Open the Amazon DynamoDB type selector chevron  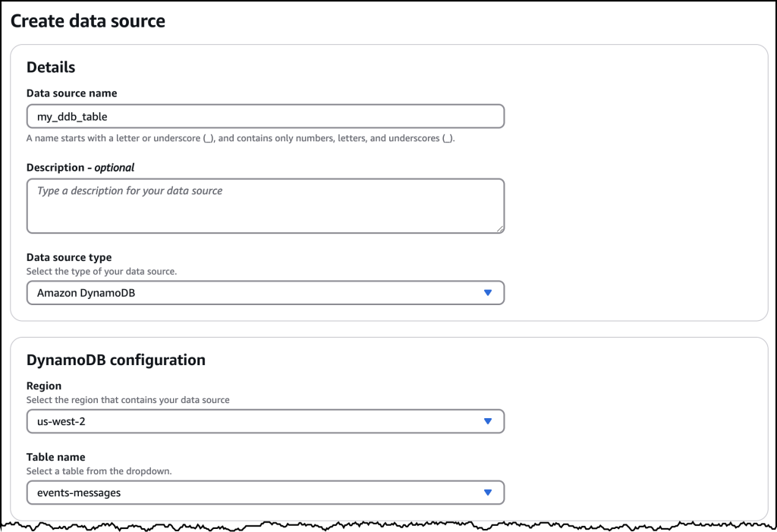489,292
